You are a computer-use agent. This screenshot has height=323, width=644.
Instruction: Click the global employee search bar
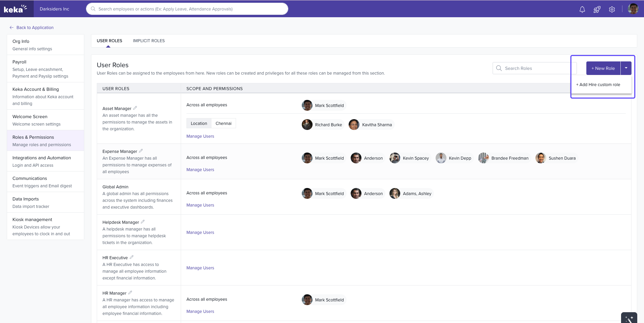(187, 9)
